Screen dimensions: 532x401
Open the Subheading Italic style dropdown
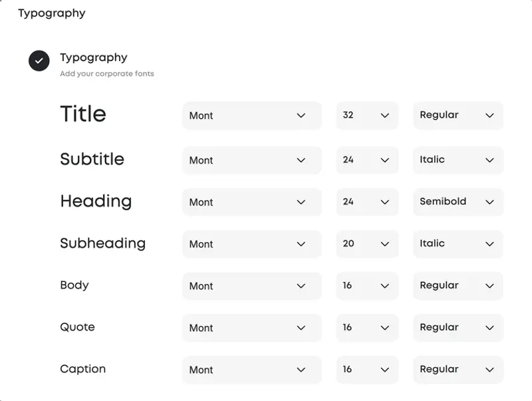pos(458,244)
